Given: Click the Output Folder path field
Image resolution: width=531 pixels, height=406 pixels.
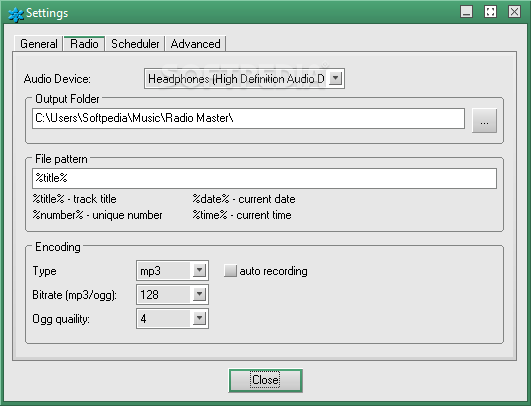Looking at the screenshot, I should [248, 119].
